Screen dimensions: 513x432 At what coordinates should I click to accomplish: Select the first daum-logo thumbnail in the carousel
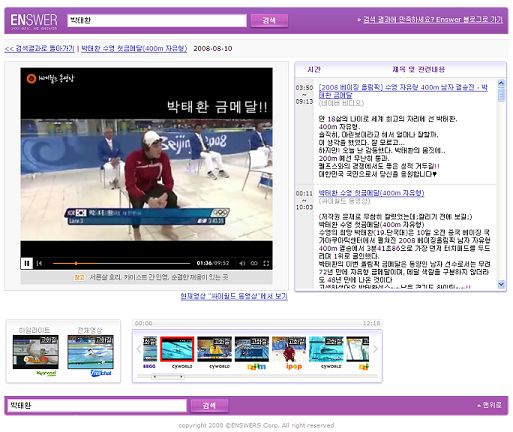252,349
